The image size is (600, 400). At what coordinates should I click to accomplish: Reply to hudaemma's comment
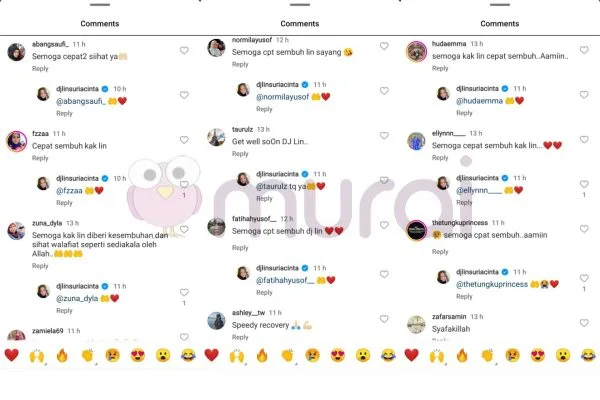(x=440, y=69)
